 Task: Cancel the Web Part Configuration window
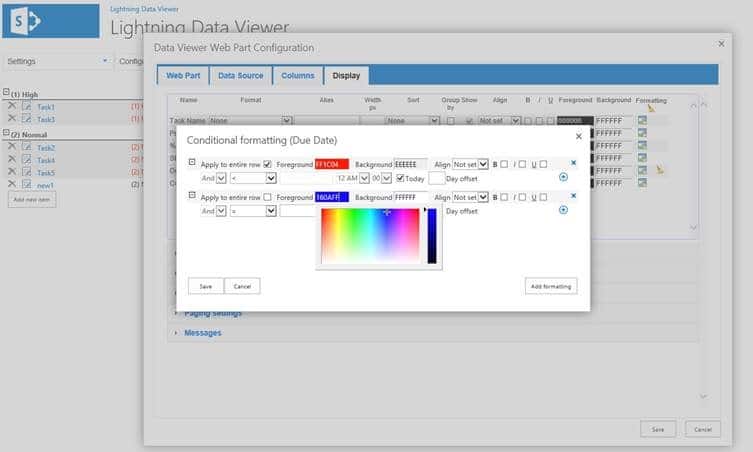click(x=703, y=429)
